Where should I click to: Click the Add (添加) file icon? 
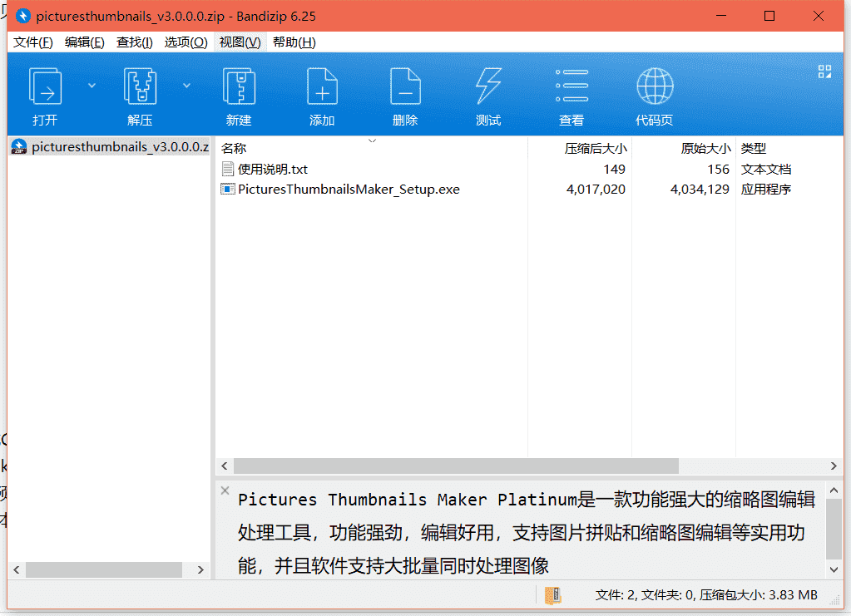(x=322, y=86)
